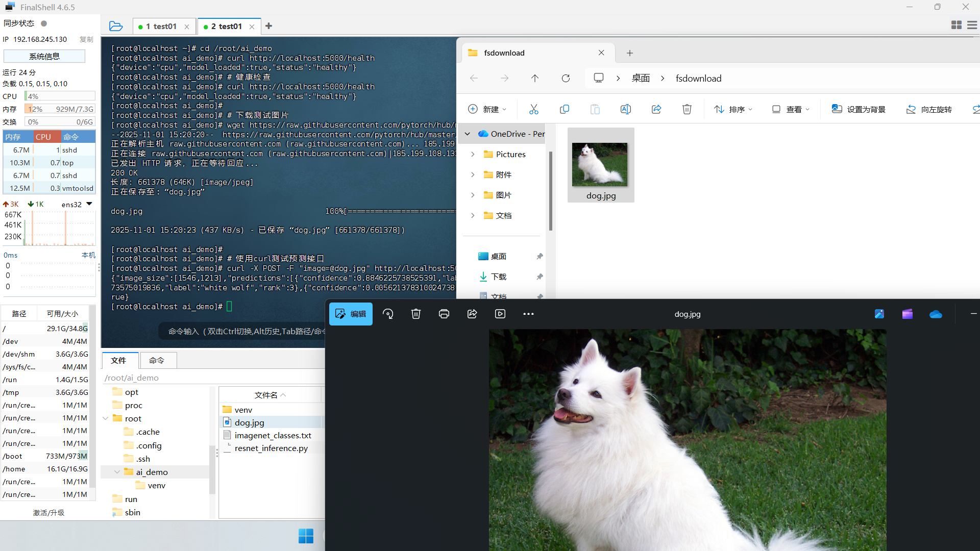Select the dog.jpg thumbnail in Explorer
This screenshot has width=980, height=551.
click(600, 165)
